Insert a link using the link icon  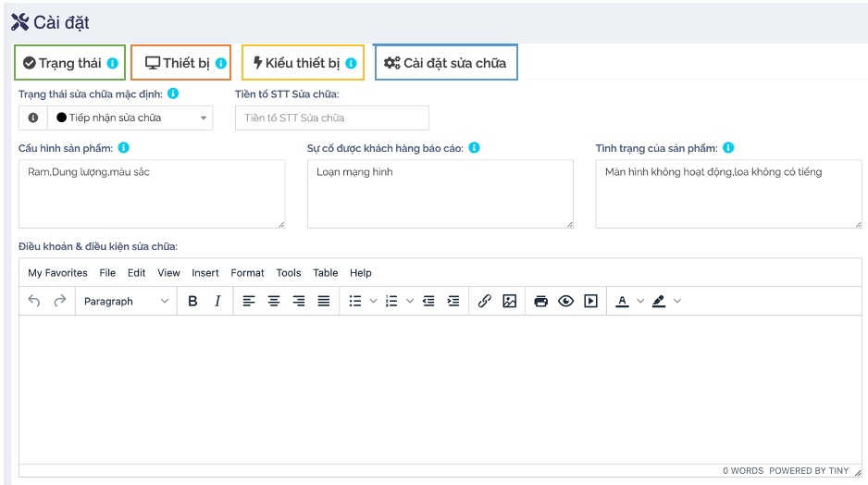(x=484, y=301)
